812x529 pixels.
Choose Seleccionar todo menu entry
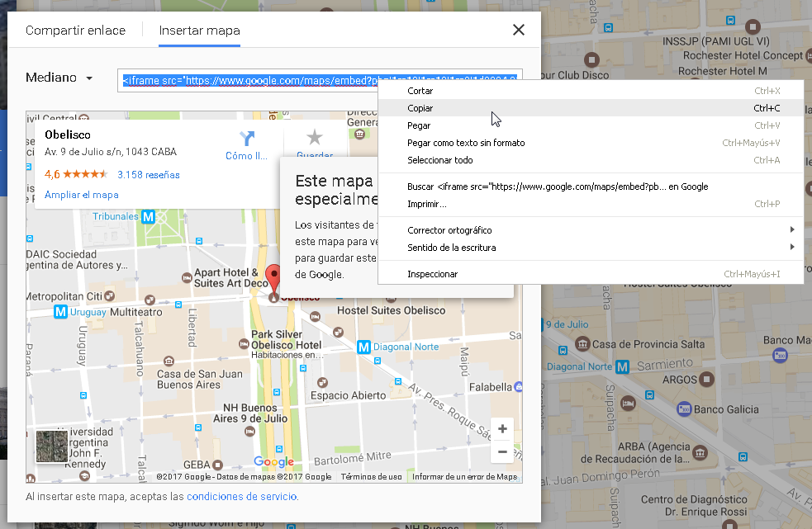591,160
